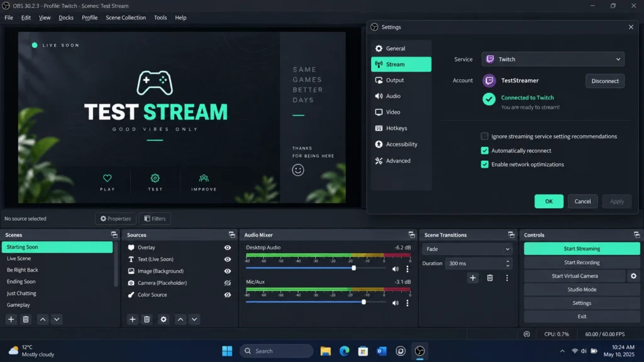The height and width of the screenshot is (362, 644).
Task: Click Desktop Audio volume slider handle
Action: (353, 268)
